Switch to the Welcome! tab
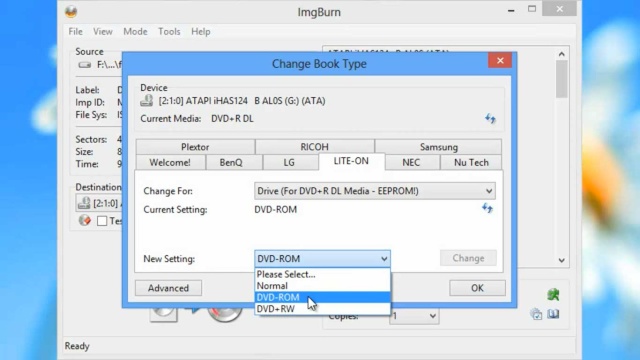 (170, 162)
